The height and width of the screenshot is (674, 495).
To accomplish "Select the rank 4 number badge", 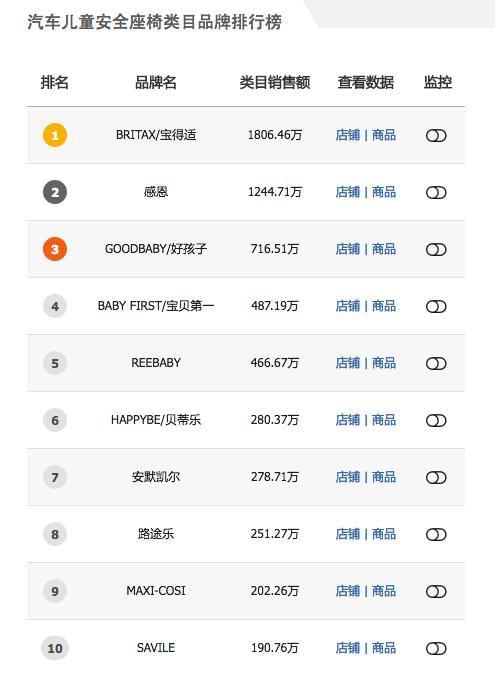I will click(x=55, y=306).
